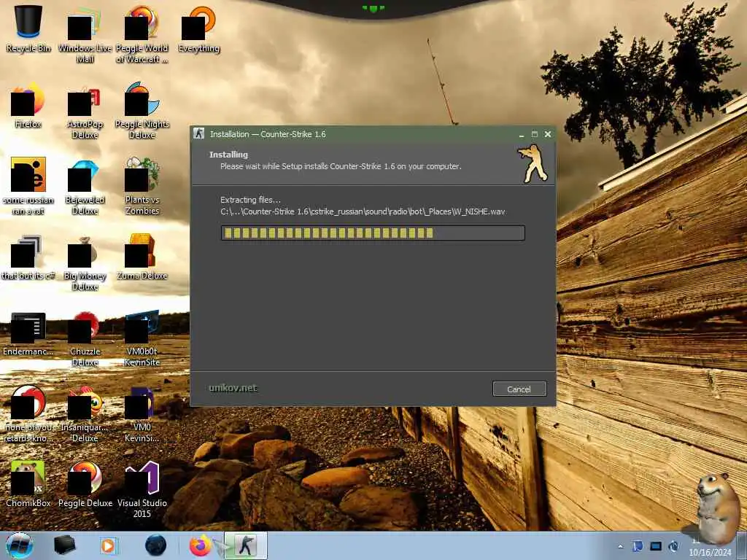747x560 pixels.
Task: Select the Chuzzle Deluxe desktop icon
Action: [85, 338]
